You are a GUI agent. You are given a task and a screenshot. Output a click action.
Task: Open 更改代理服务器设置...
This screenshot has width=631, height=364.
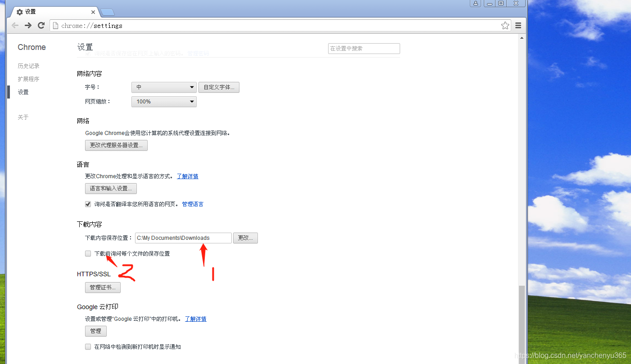click(116, 145)
